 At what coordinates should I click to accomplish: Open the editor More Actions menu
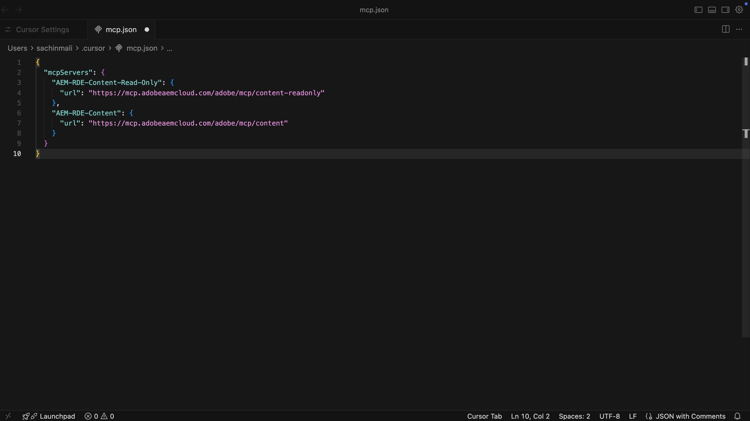click(x=739, y=29)
